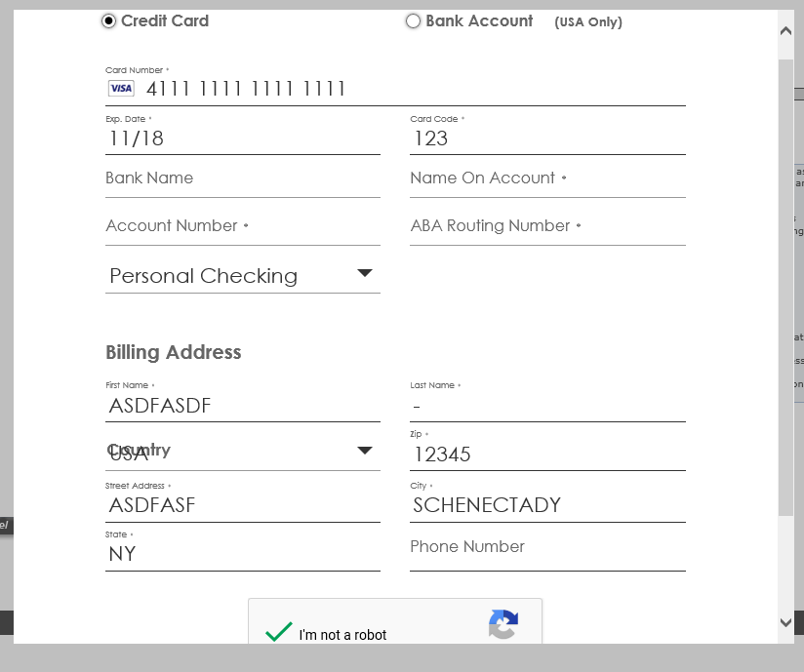Viewport: 804px width, 672px height.
Task: Focus the ABA Routing Number field
Action: tap(546, 225)
